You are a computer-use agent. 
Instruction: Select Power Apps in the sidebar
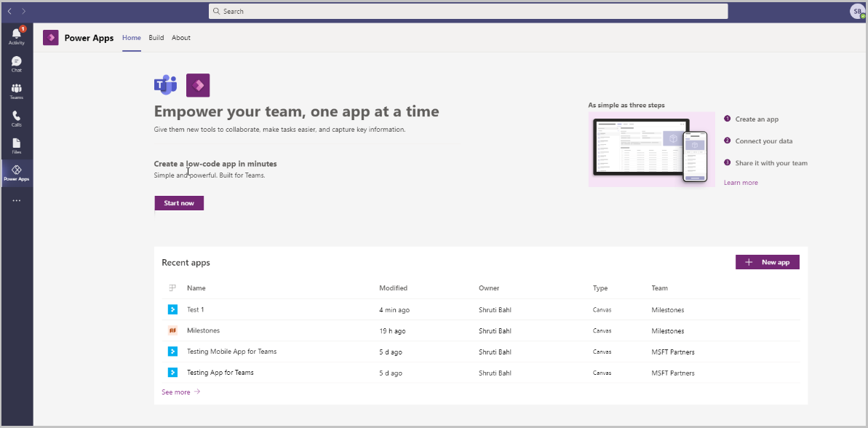point(17,173)
